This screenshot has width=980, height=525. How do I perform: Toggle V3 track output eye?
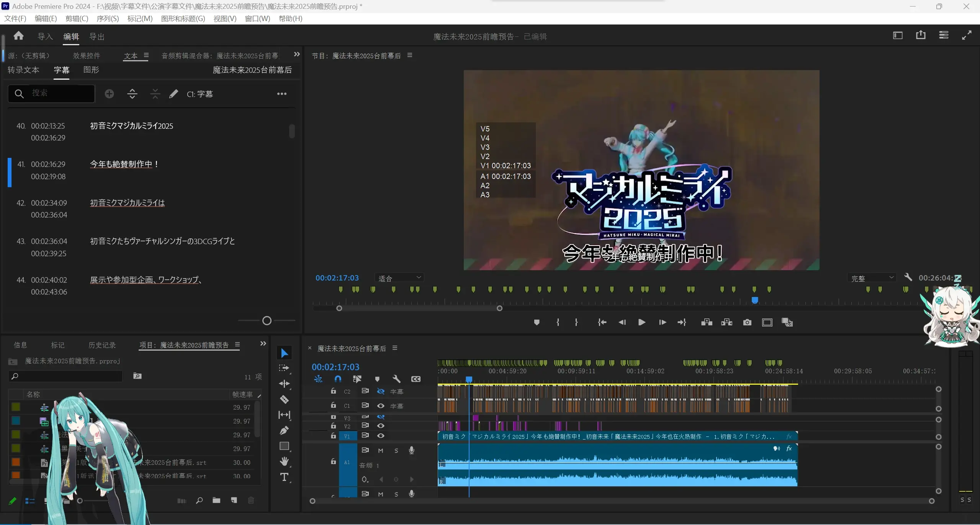(381, 417)
